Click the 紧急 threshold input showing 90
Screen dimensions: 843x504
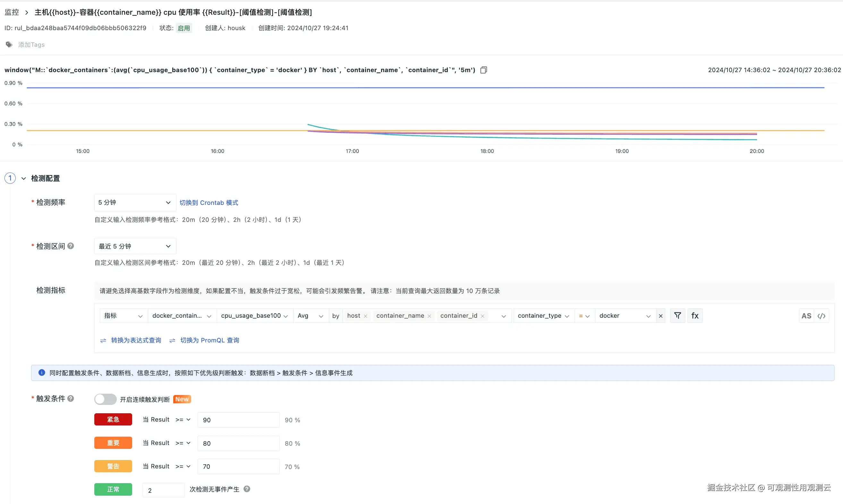pos(238,420)
